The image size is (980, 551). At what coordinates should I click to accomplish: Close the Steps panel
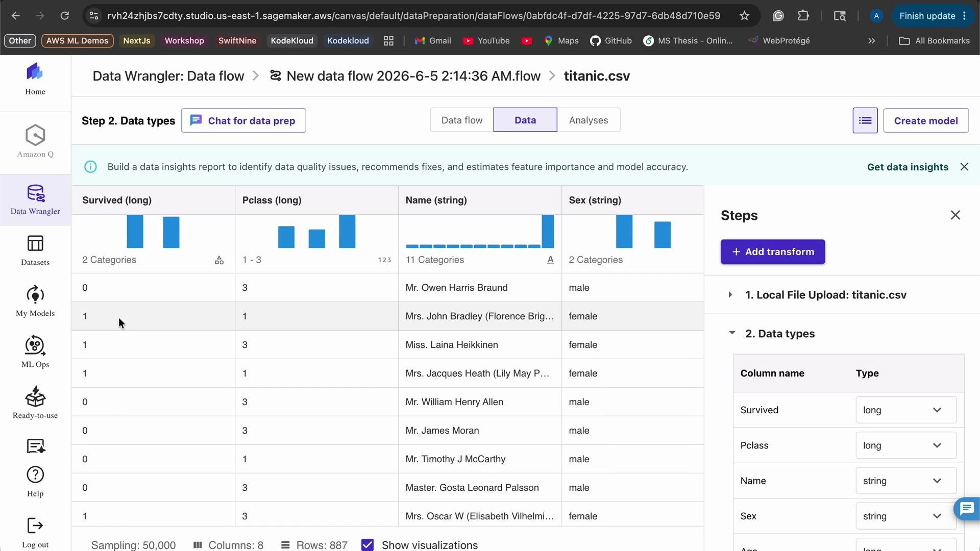[955, 215]
